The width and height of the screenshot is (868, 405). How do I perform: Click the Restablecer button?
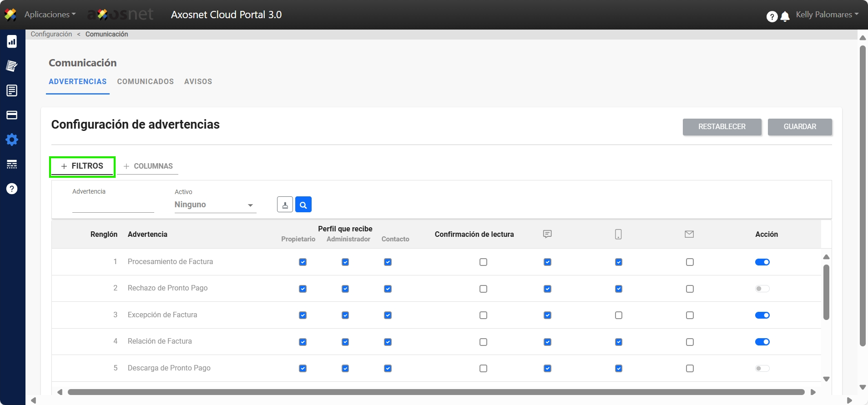[722, 127]
